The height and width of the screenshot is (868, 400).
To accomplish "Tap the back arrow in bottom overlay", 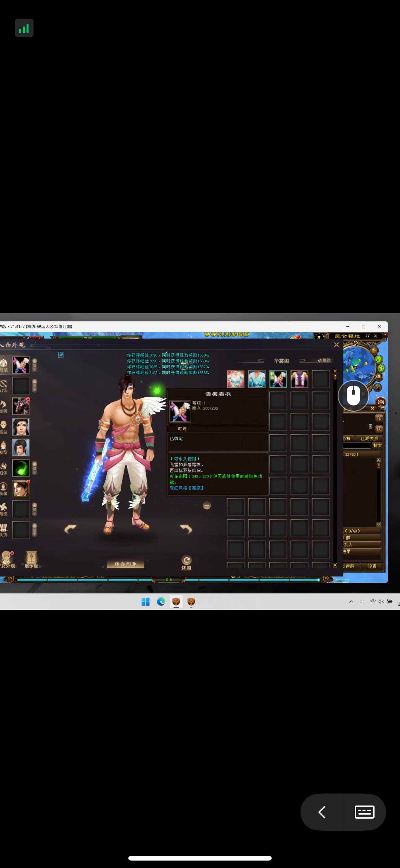I will pyautogui.click(x=322, y=812).
